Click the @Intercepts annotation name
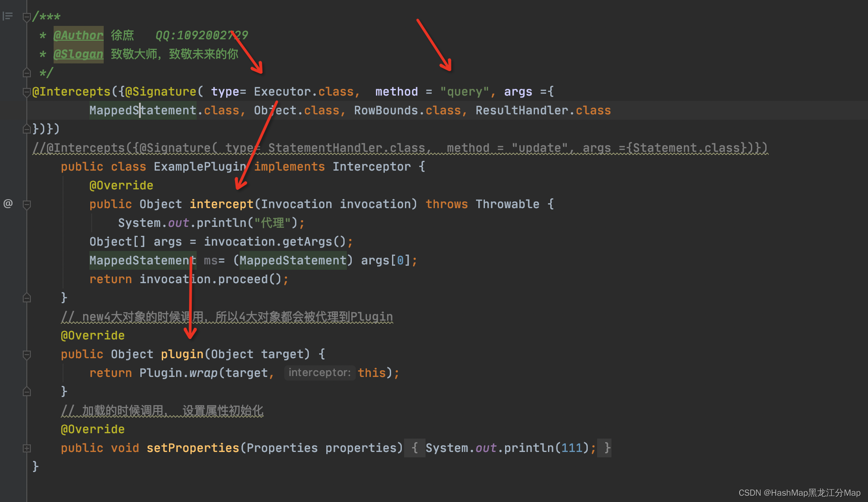868x502 pixels. point(71,92)
